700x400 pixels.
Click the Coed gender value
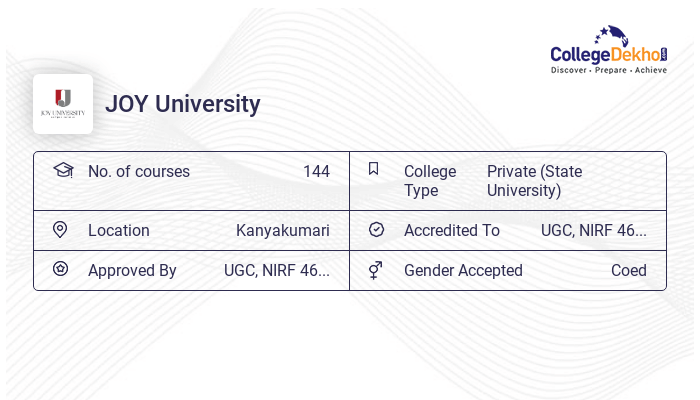point(629,270)
